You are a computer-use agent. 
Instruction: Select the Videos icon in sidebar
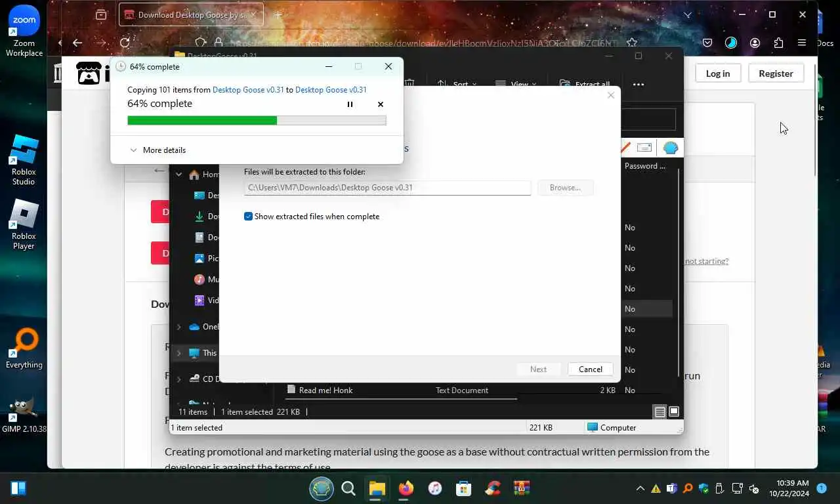point(199,300)
